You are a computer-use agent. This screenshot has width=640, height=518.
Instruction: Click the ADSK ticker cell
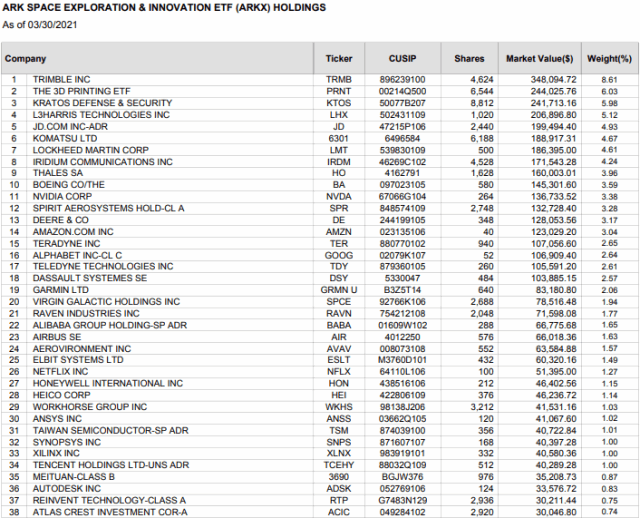pyautogui.click(x=339, y=489)
